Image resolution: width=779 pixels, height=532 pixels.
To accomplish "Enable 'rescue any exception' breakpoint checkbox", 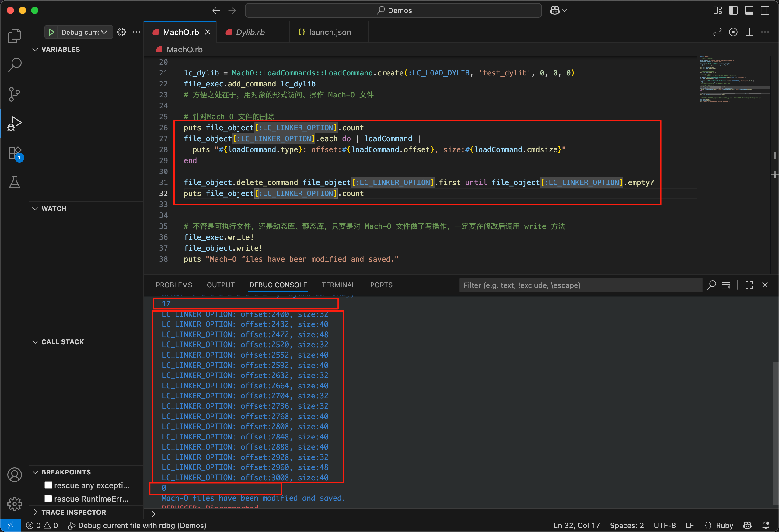I will click(48, 485).
